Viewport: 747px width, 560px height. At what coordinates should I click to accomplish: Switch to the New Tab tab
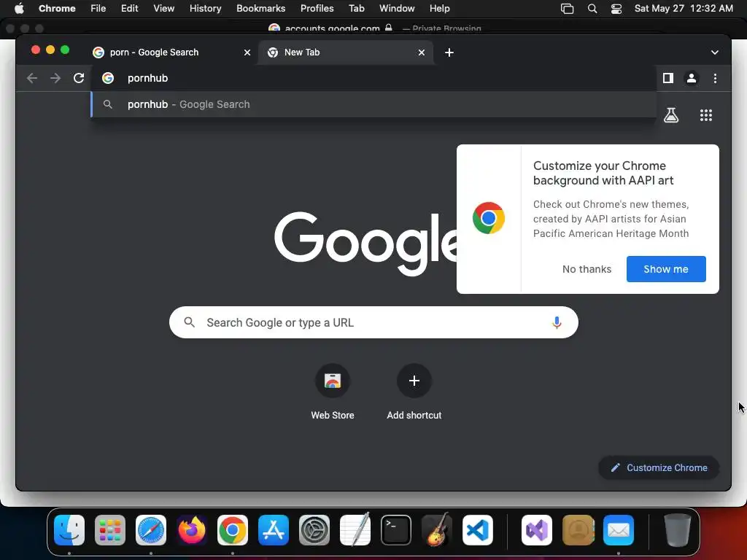pos(346,52)
